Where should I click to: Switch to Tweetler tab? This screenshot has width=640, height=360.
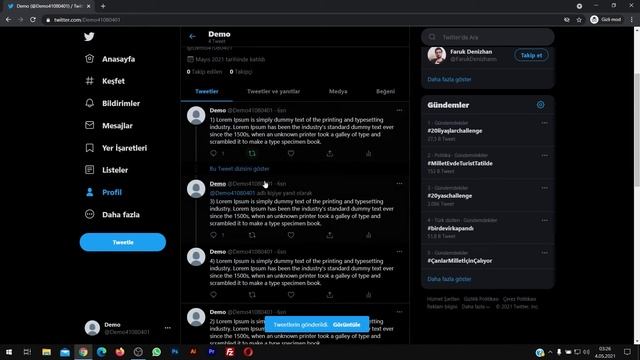[207, 91]
